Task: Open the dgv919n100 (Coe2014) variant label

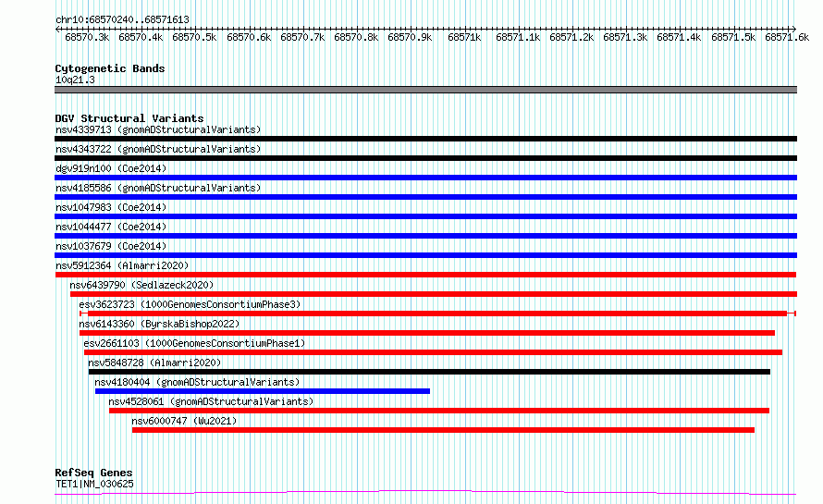Action: point(111,168)
